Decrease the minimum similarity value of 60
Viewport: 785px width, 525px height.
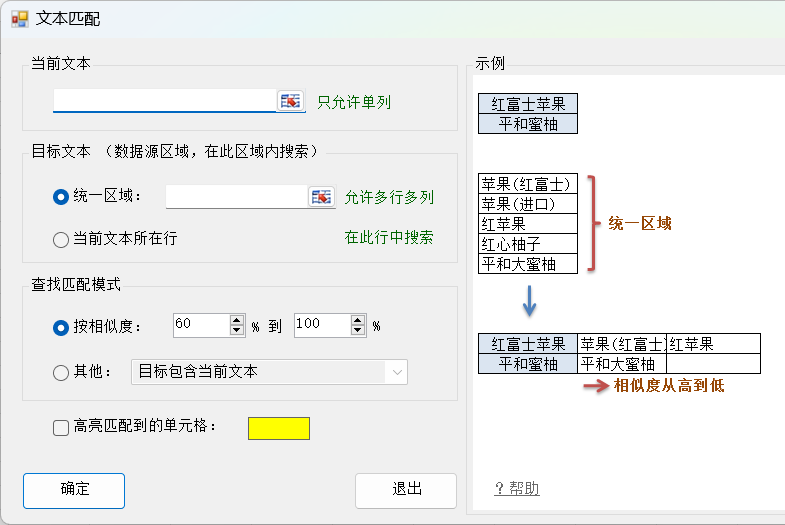[237, 330]
